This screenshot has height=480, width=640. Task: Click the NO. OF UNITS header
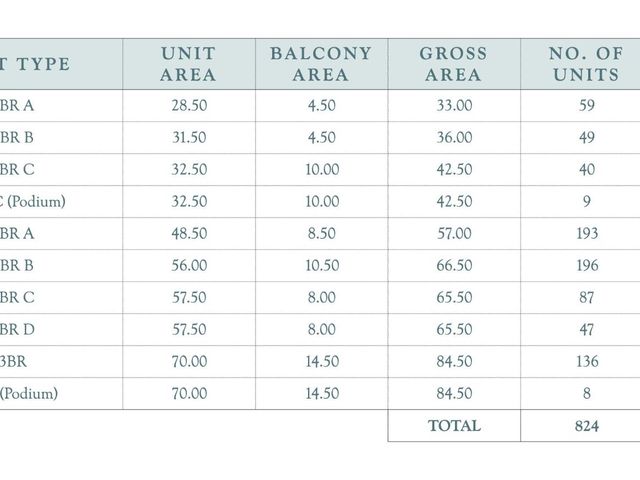[587, 64]
